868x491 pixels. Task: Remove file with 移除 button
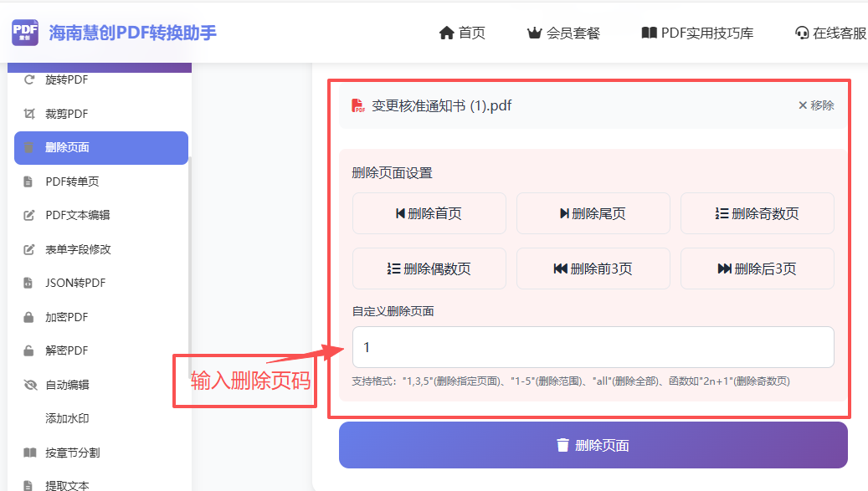click(816, 105)
